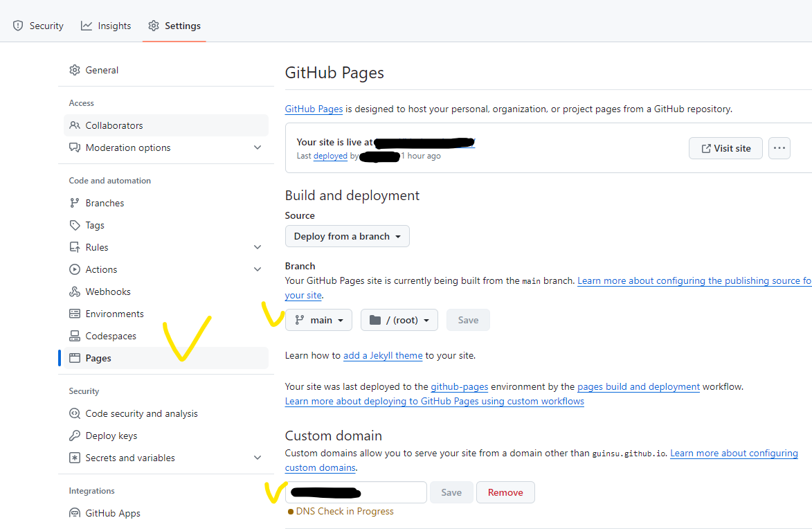Open link about deploying with custom workflows

[435, 401]
